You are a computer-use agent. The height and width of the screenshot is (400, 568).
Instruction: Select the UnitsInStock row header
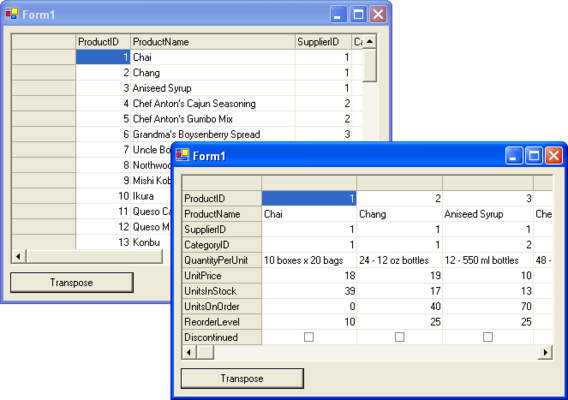tap(222, 291)
